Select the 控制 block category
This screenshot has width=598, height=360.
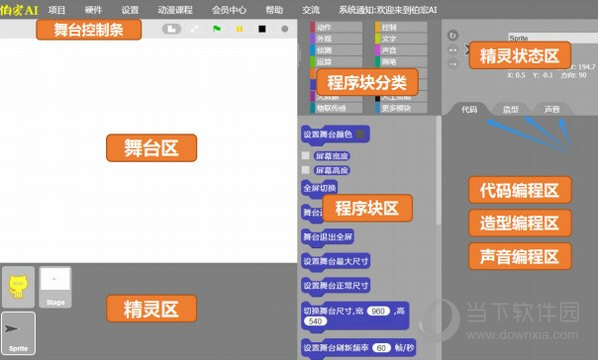point(401,27)
